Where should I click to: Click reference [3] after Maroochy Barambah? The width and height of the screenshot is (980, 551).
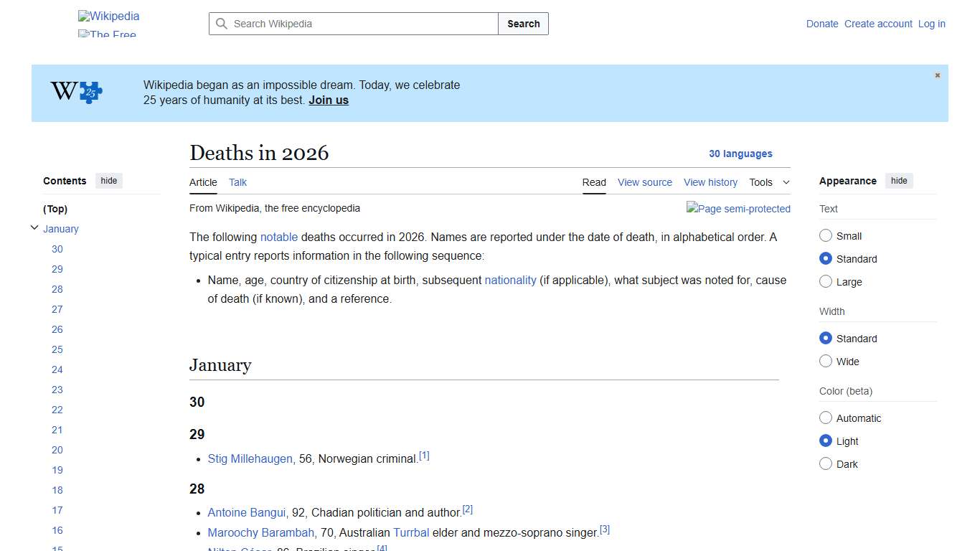pos(604,528)
